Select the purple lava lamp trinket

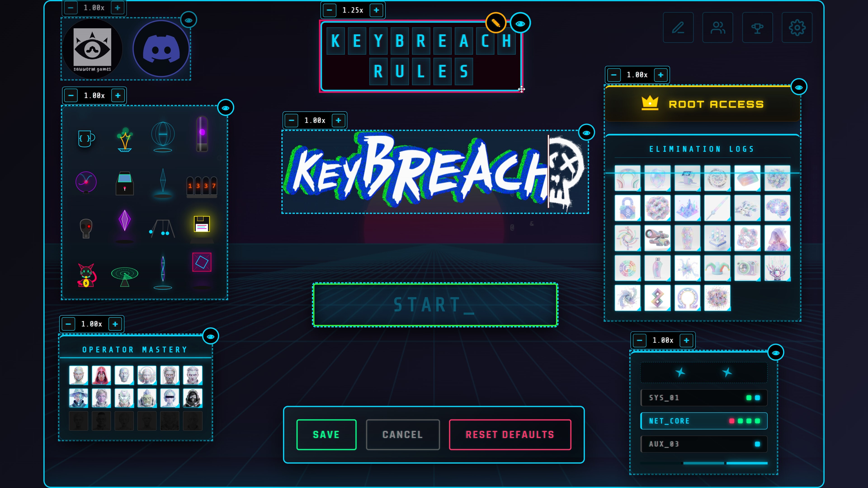[x=202, y=134]
